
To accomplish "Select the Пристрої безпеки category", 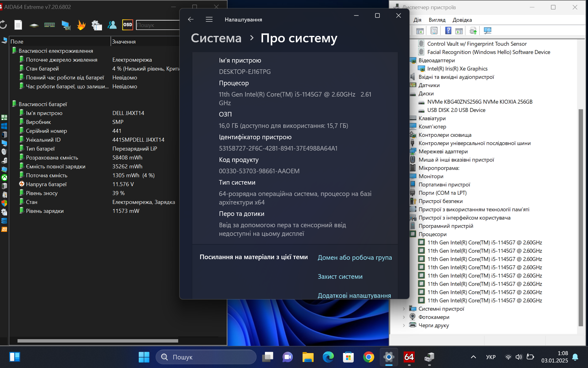I will 440,201.
